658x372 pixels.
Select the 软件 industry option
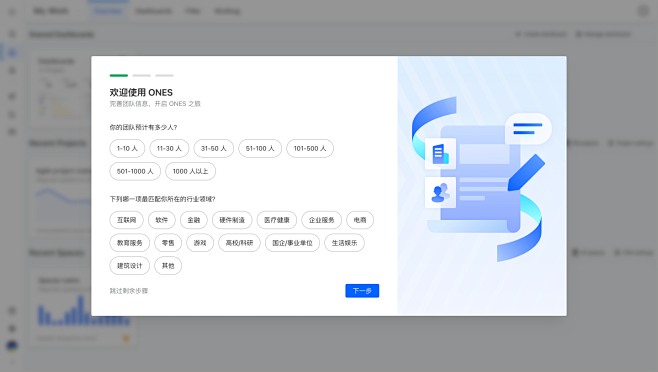point(162,220)
